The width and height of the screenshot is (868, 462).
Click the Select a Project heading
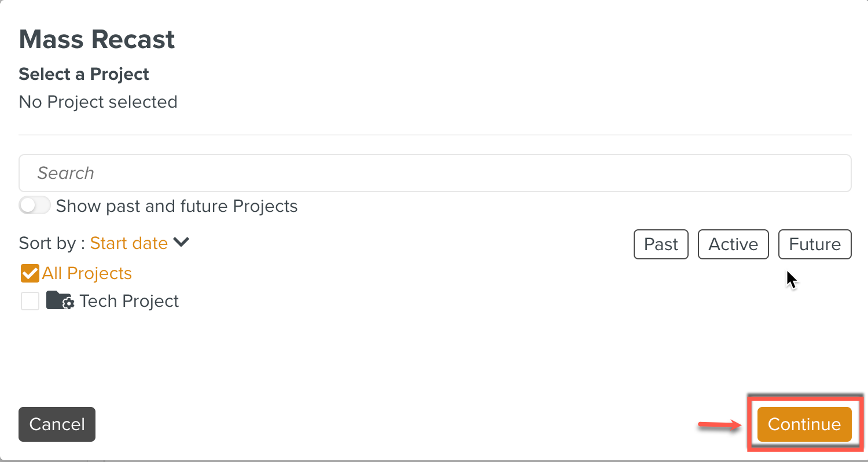pos(84,74)
